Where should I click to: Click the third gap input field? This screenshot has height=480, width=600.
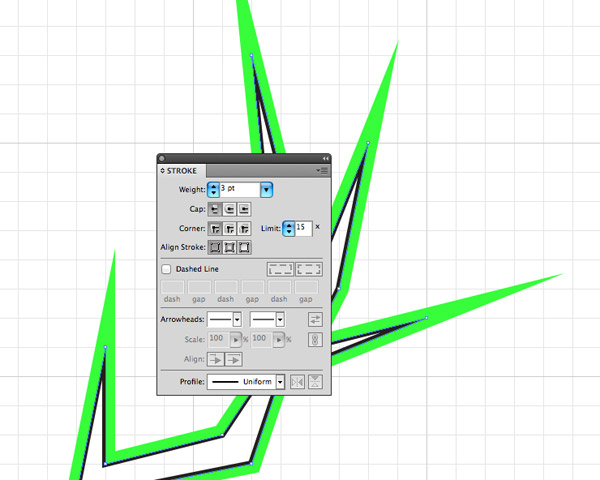pyautogui.click(x=306, y=287)
